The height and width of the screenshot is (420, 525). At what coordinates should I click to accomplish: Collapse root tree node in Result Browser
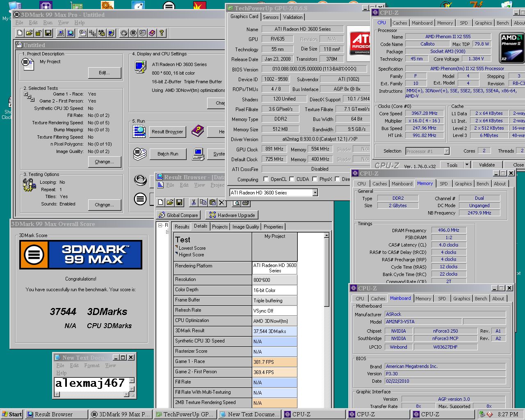[160, 225]
